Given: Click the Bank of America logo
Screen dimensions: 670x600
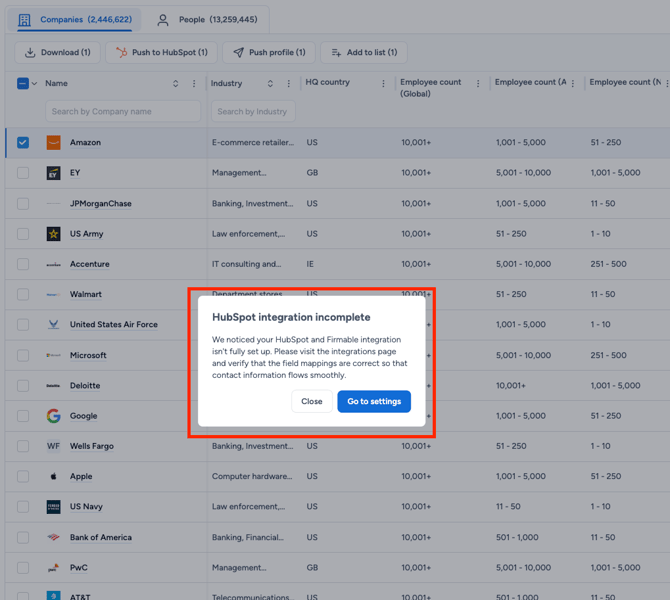Looking at the screenshot, I should click(53, 537).
